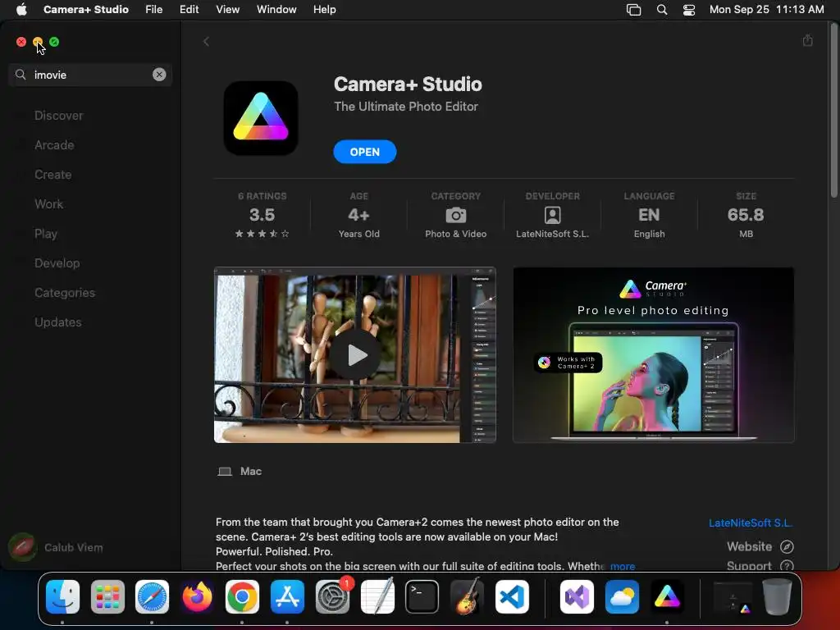Screen dimensions: 840x630
Task: Go to the Create section
Action: [53, 174]
